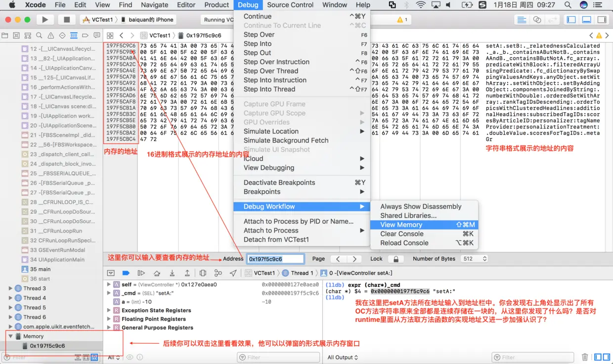Toggle the variables view pane button
This screenshot has width=613, height=364.
[x=597, y=357]
